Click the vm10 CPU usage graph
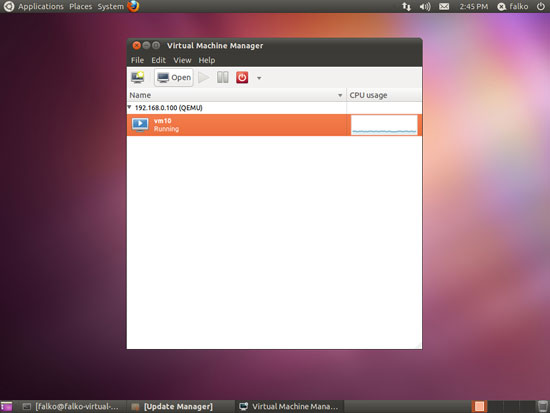Image resolution: width=550 pixels, height=413 pixels. click(x=384, y=125)
